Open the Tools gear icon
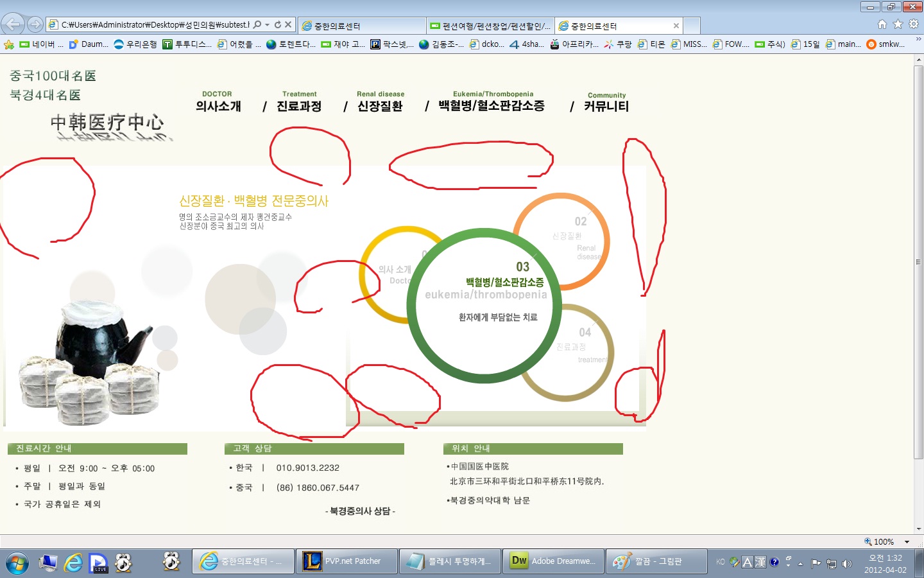The width and height of the screenshot is (924, 578). (x=913, y=24)
